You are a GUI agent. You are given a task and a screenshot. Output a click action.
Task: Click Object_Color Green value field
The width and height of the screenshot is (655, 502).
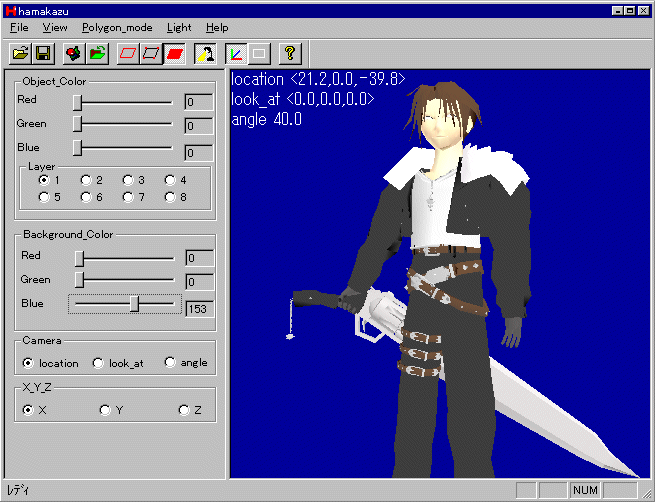coord(199,126)
